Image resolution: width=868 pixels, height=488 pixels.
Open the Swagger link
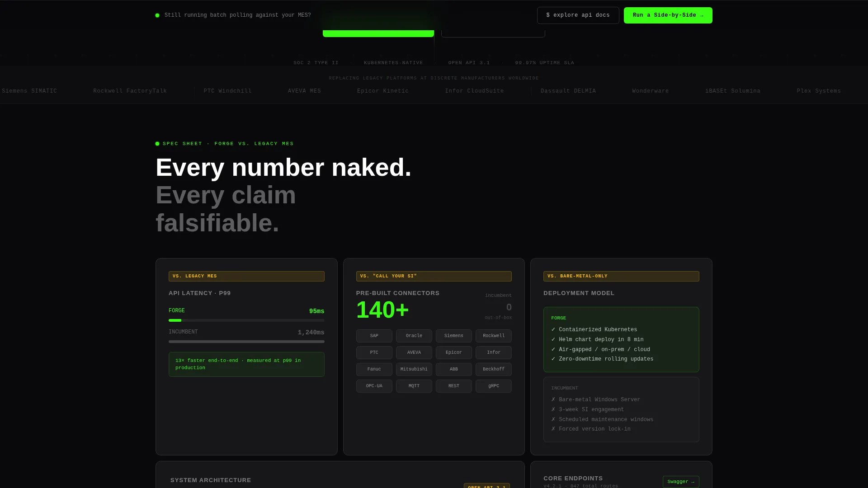tap(680, 482)
